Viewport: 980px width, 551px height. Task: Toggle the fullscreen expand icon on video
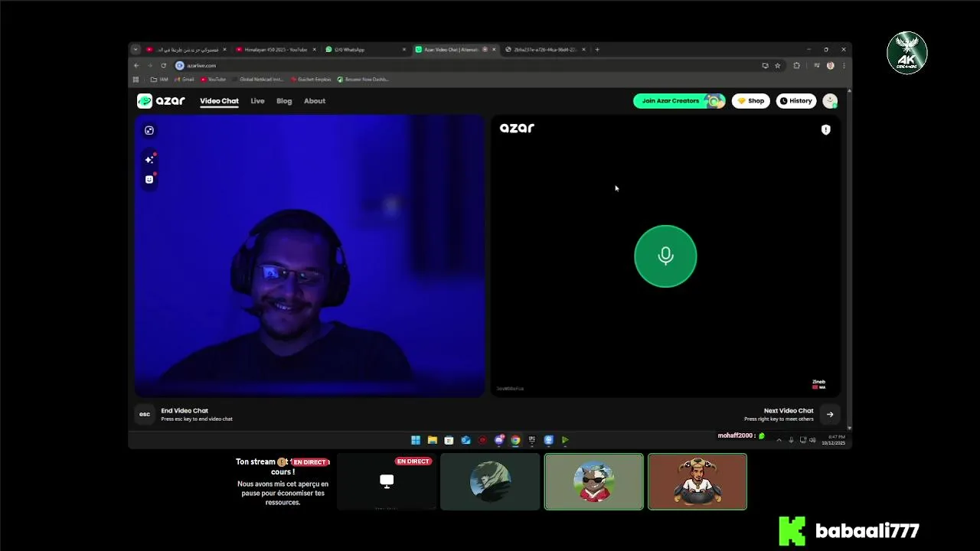pyautogui.click(x=149, y=130)
